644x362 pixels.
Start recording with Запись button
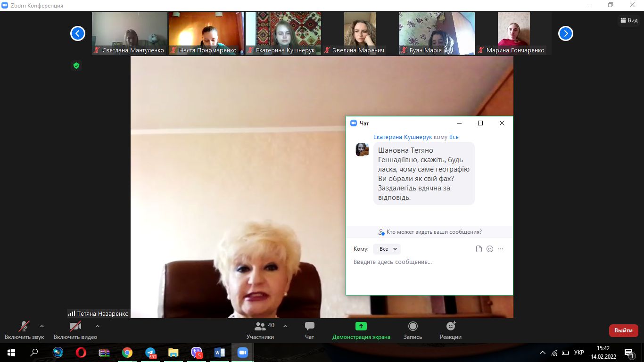[413, 330]
